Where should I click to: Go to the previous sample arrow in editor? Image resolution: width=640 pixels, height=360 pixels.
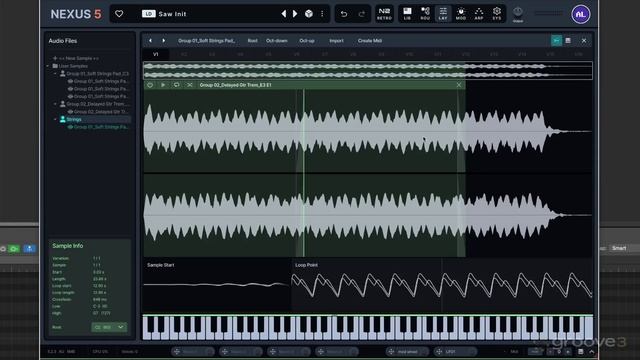pyautogui.click(x=150, y=40)
